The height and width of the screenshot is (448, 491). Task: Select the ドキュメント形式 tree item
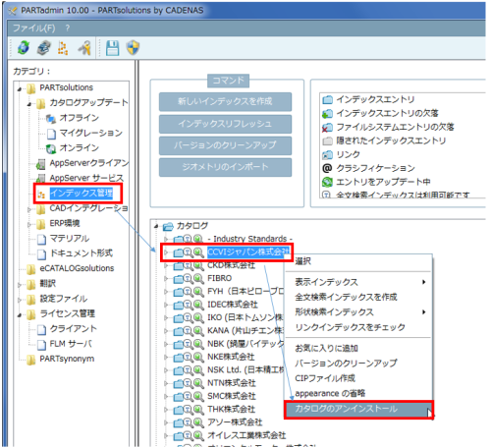[x=82, y=253]
